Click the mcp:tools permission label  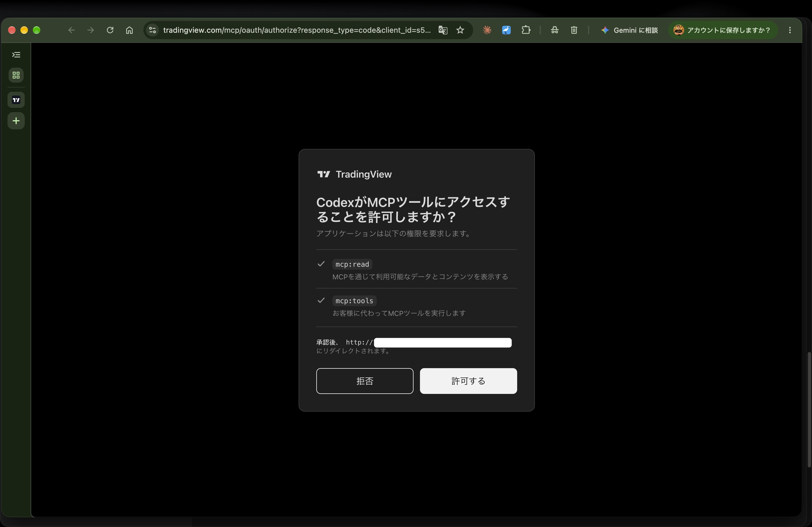[x=354, y=301]
